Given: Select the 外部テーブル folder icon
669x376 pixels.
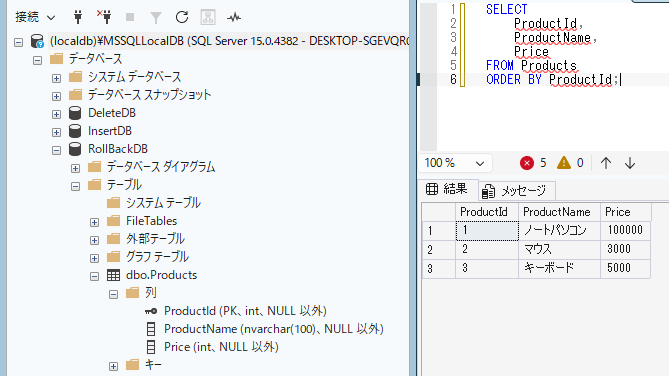Looking at the screenshot, I should pos(113,239).
